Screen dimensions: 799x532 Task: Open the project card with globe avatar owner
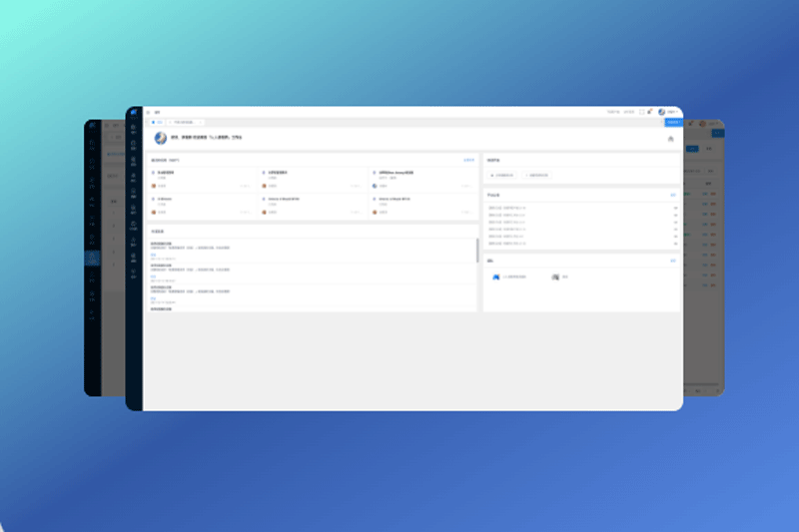(422, 180)
